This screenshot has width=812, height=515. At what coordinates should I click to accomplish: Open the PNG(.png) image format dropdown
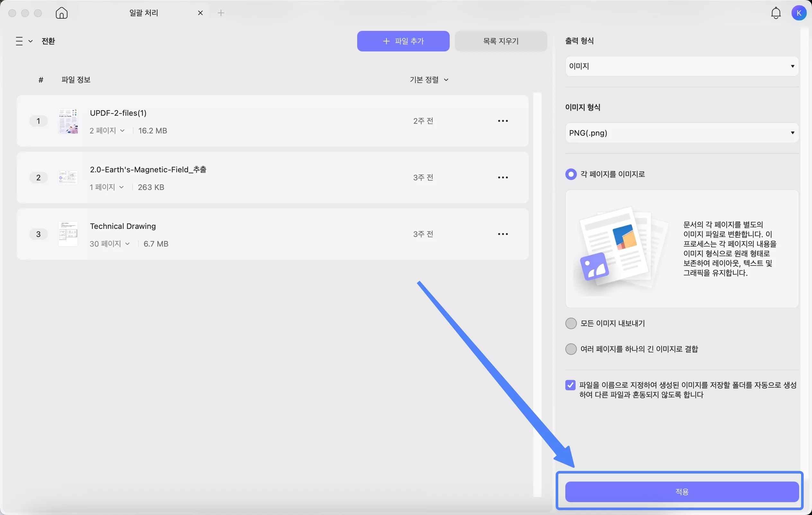682,133
